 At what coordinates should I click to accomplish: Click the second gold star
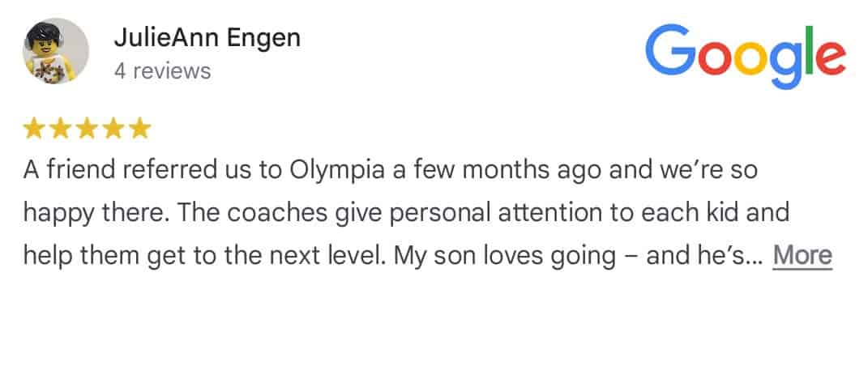point(60,128)
